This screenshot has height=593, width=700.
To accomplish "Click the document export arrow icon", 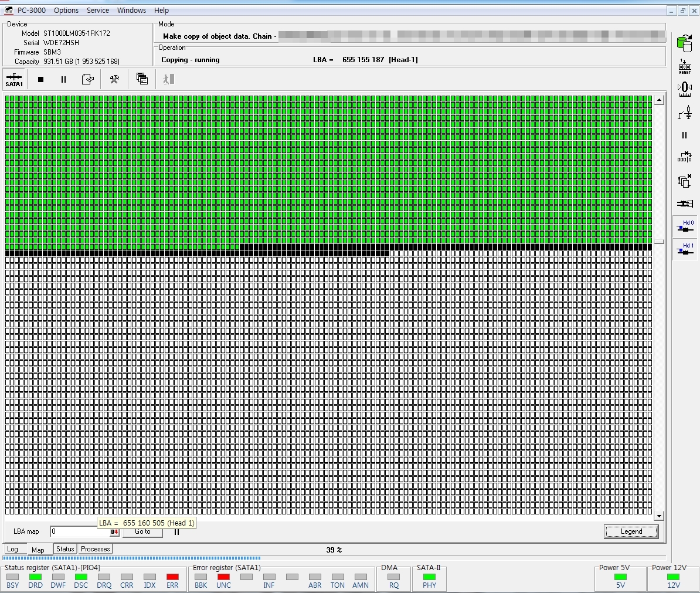I will pyautogui.click(x=88, y=80).
